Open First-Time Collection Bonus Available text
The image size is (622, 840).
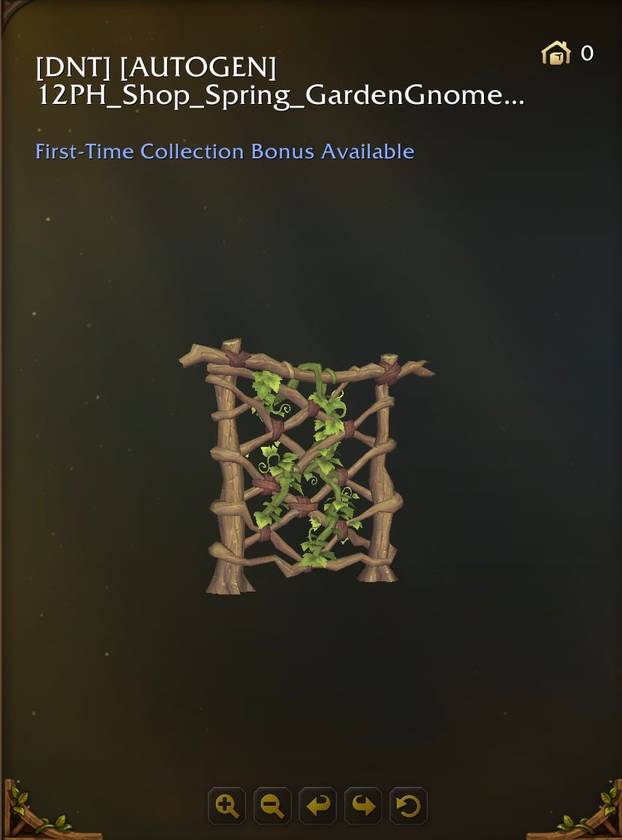225,152
